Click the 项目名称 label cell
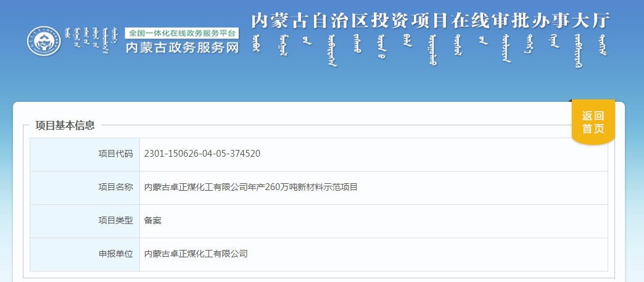 pyautogui.click(x=85, y=188)
